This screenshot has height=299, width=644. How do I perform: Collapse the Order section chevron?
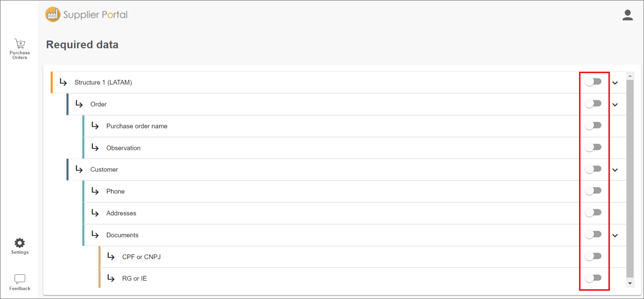coord(615,104)
